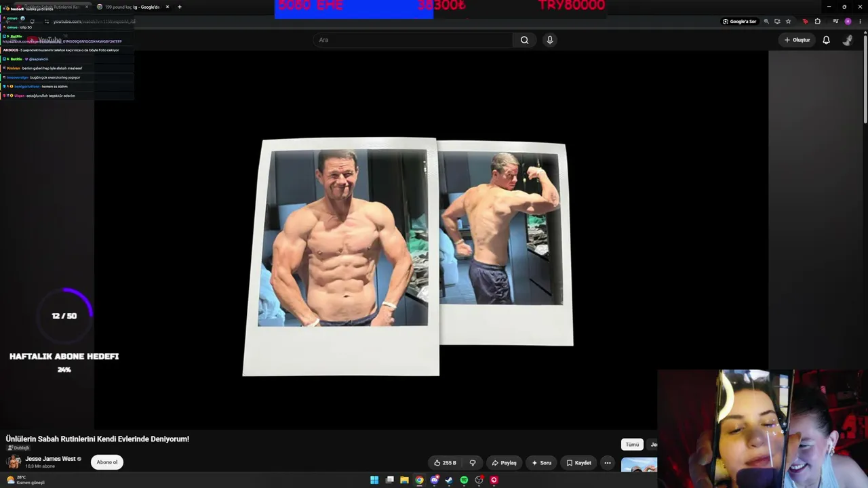
Task: Click the Dublajlı dubbed badge
Action: click(x=18, y=448)
